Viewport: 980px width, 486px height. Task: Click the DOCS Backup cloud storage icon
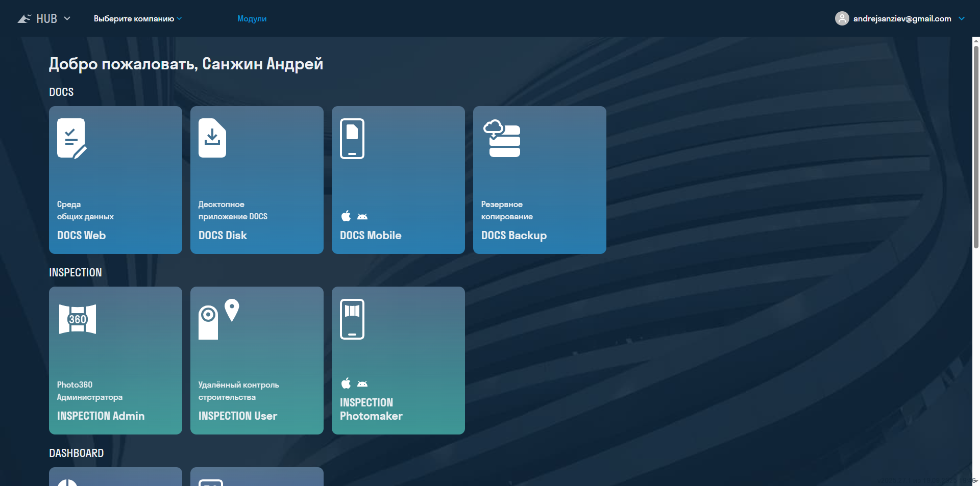pyautogui.click(x=502, y=139)
